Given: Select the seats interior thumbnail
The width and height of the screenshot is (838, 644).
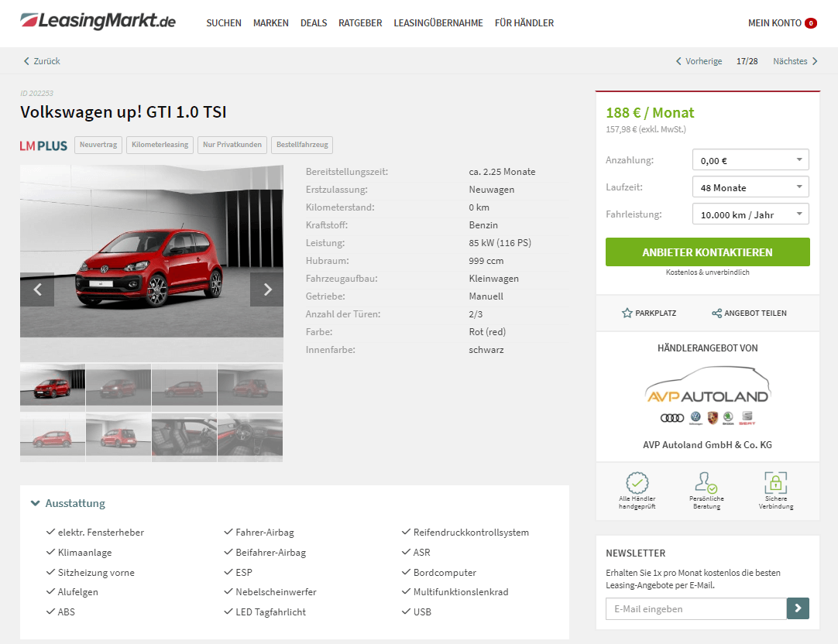Looking at the screenshot, I should tap(184, 437).
